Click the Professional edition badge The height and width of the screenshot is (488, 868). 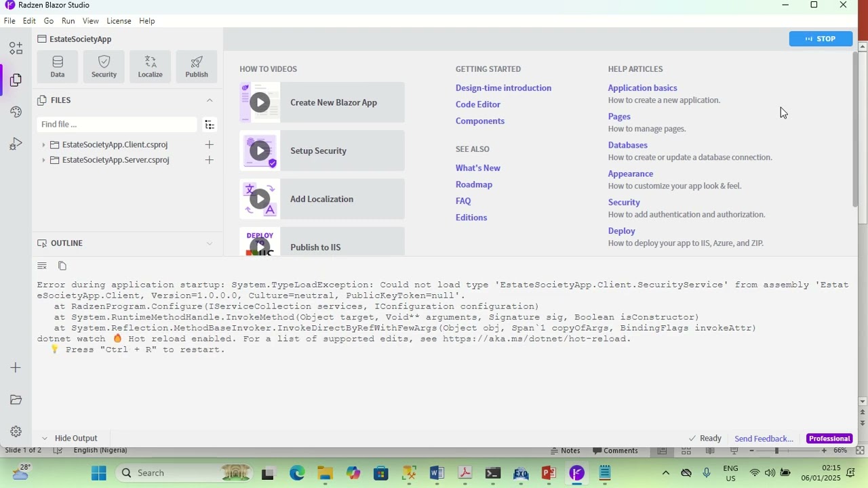click(829, 439)
